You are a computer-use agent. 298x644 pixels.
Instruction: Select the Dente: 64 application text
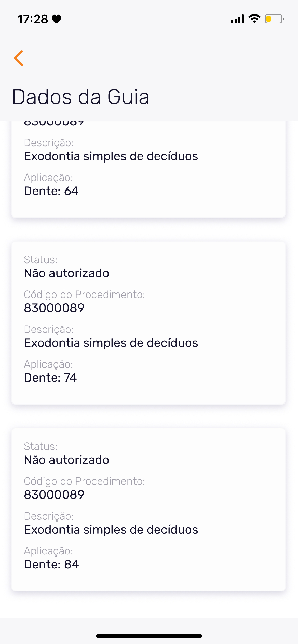51,191
